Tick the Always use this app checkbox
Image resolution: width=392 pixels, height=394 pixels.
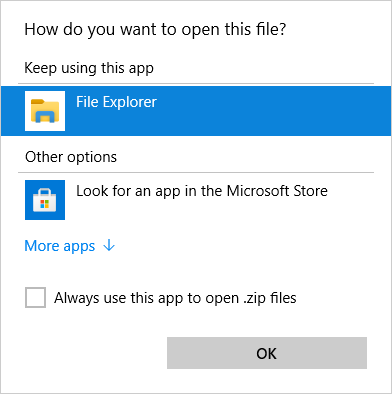(x=35, y=297)
